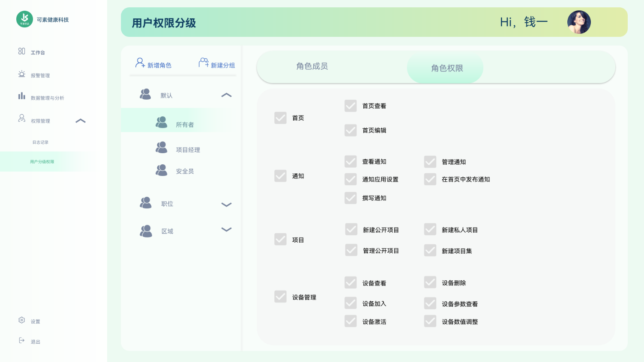Click the 可素健康科技 logo

pos(24,19)
